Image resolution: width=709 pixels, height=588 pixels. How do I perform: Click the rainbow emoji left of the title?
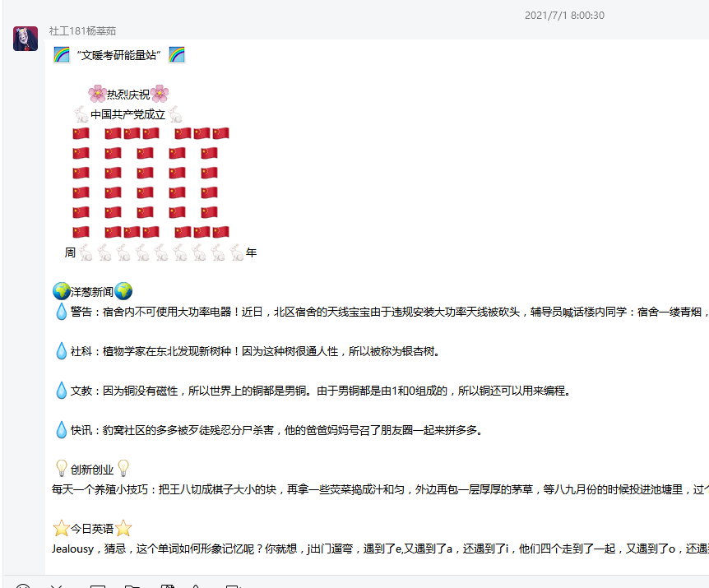(61, 55)
